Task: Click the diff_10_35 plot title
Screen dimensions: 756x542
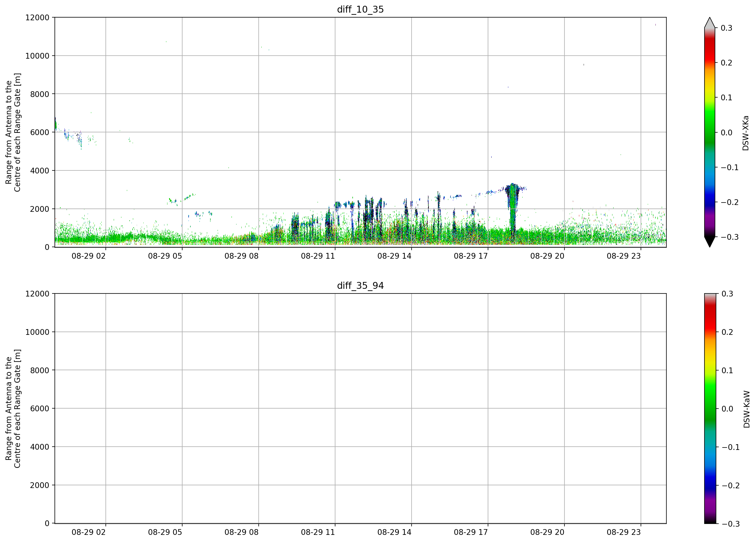Action: (360, 9)
